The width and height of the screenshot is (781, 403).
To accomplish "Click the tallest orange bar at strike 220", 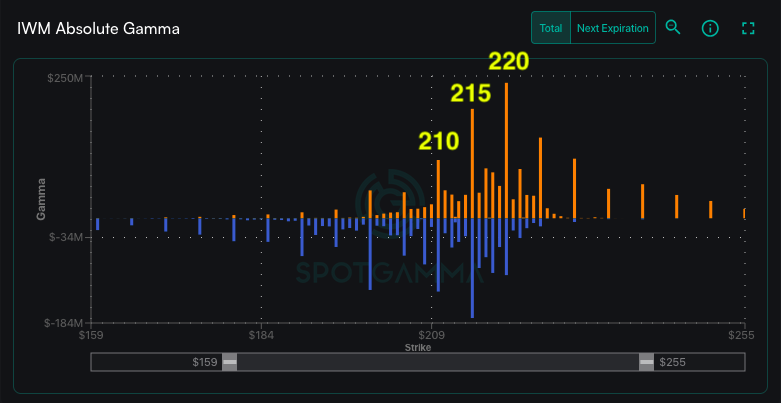I will tap(507, 150).
